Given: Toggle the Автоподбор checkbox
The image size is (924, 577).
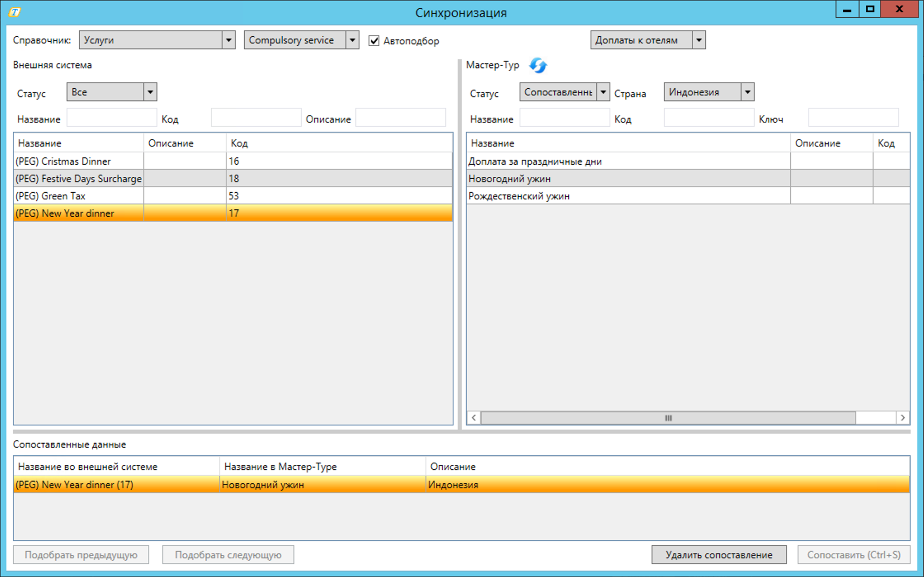Looking at the screenshot, I should pyautogui.click(x=374, y=40).
